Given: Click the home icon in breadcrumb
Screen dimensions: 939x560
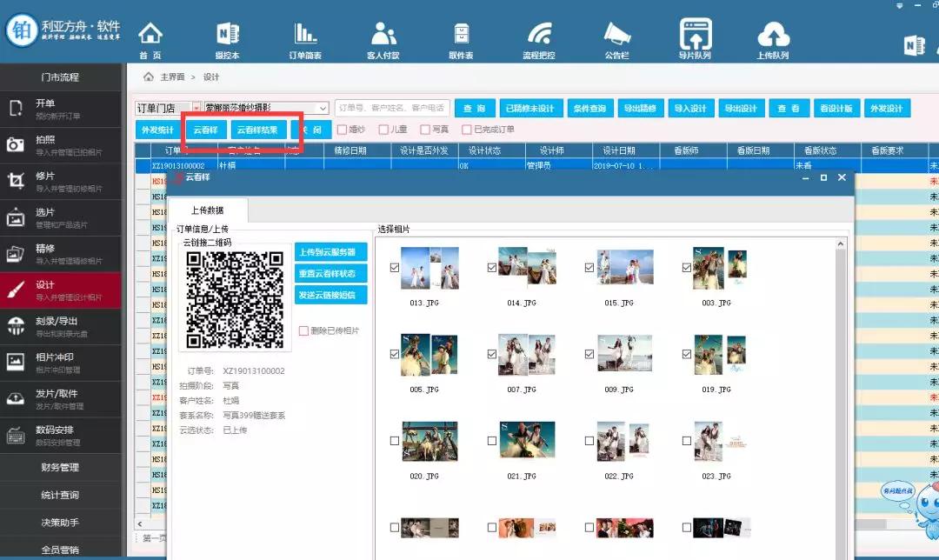Looking at the screenshot, I should pyautogui.click(x=148, y=77).
